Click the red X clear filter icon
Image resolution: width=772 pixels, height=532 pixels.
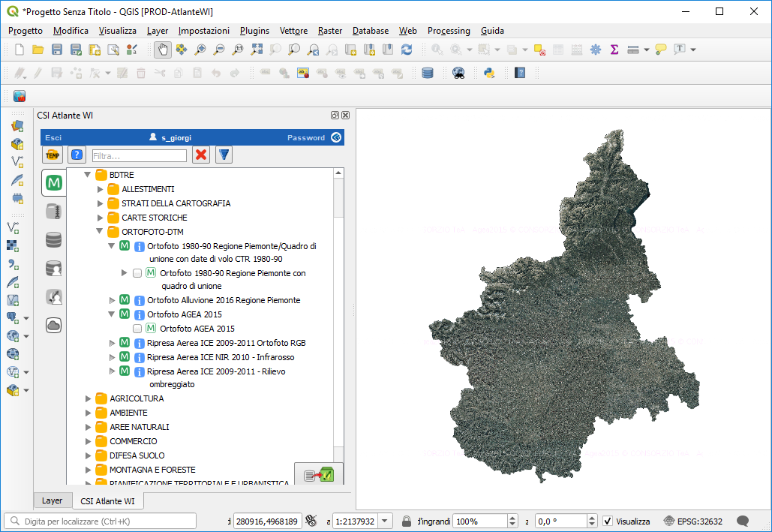point(201,155)
